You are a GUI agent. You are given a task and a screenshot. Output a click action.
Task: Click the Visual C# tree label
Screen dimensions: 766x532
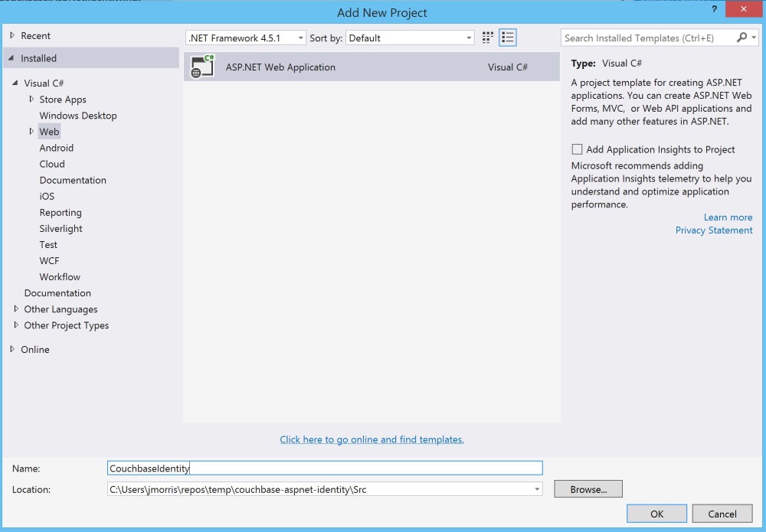coord(44,83)
